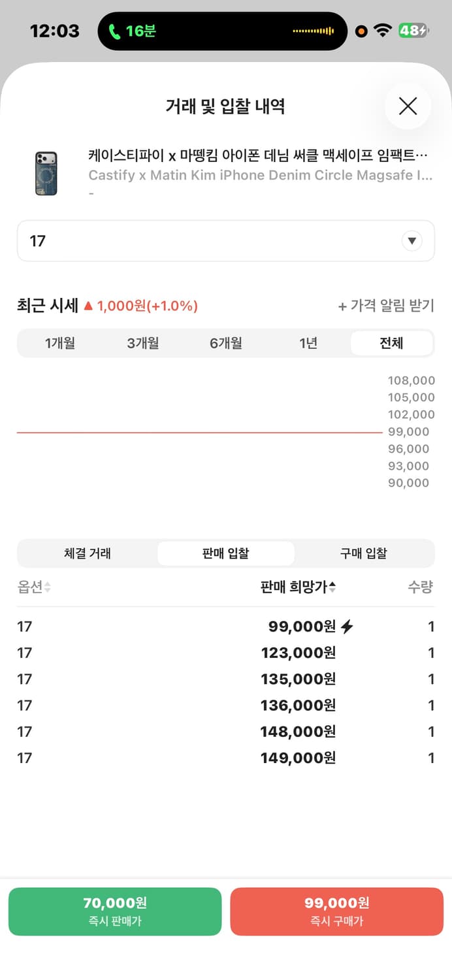This screenshot has width=452, height=980.
Task: Toggle sort on the 옵션 column
Action: click(34, 587)
